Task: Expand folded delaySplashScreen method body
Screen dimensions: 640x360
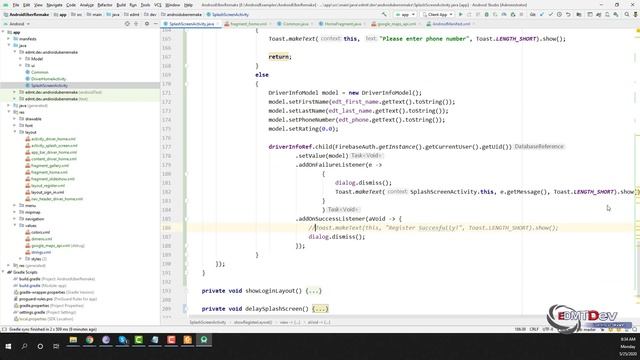Action: pos(320,309)
